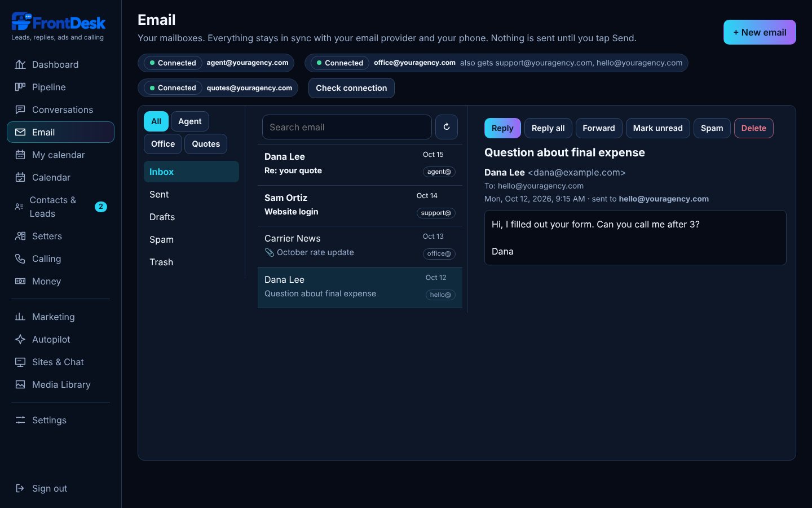
Task: Click the Money banknote icon
Action: [x=20, y=281]
